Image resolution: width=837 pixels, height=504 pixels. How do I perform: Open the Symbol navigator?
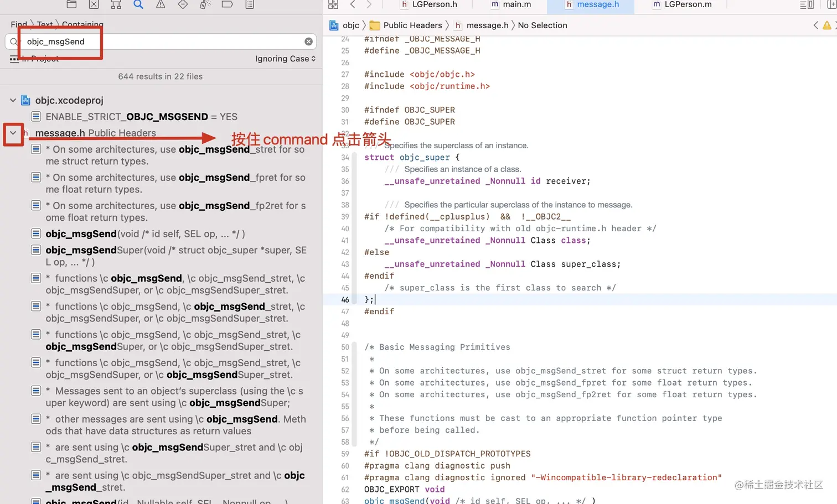[x=116, y=4]
